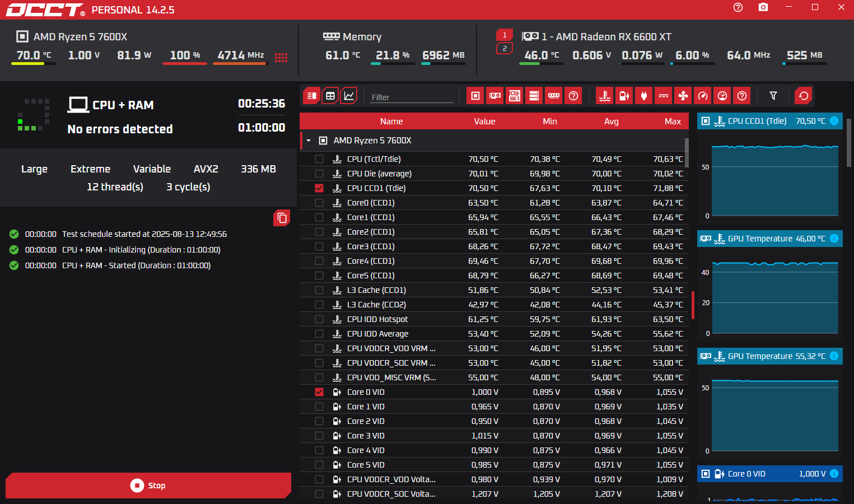Toggle the unknown hardware filter question icon
This screenshot has width=854, height=504.
point(573,96)
